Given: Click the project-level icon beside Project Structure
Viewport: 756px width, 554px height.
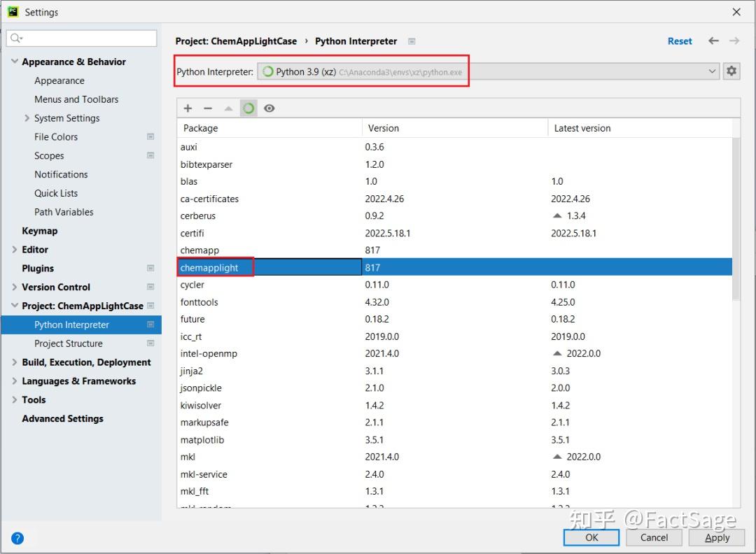Looking at the screenshot, I should pyautogui.click(x=150, y=343).
